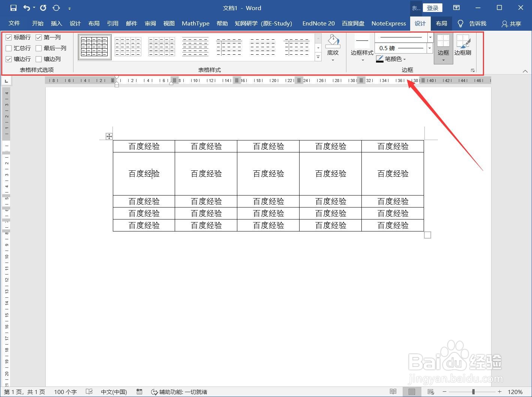Viewport: 532px width, 397px height.
Task: Click the zoom in plus button
Action: coord(499,392)
